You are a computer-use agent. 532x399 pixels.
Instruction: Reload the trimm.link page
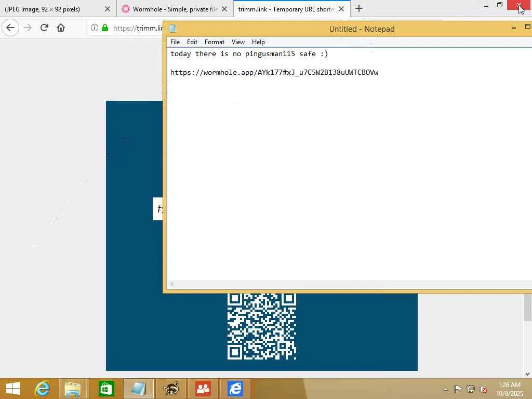tap(44, 28)
